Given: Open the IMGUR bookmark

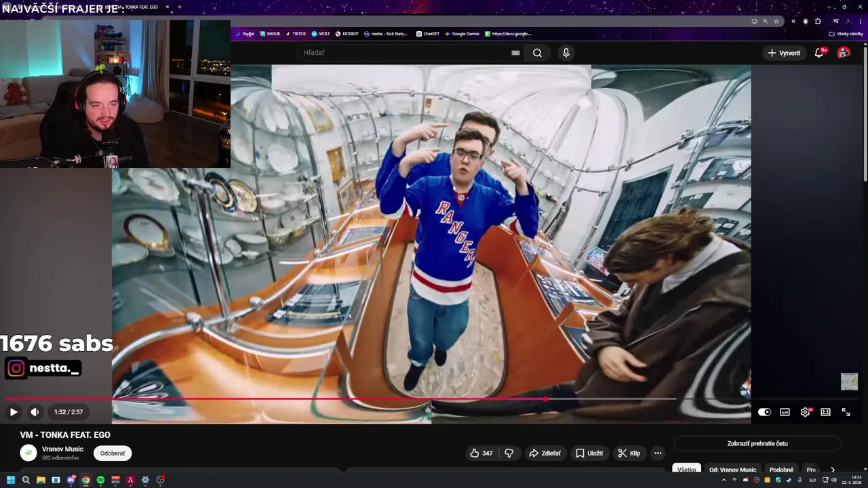Looking at the screenshot, I should 270,33.
